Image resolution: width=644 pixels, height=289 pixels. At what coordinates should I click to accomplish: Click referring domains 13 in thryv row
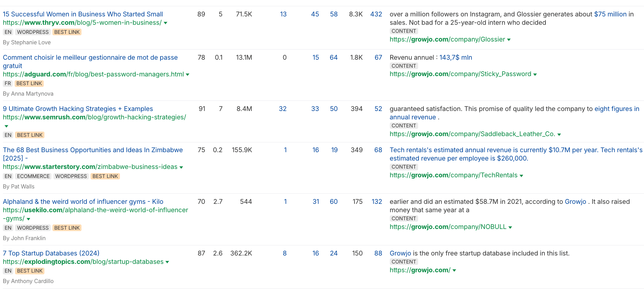[x=283, y=14]
